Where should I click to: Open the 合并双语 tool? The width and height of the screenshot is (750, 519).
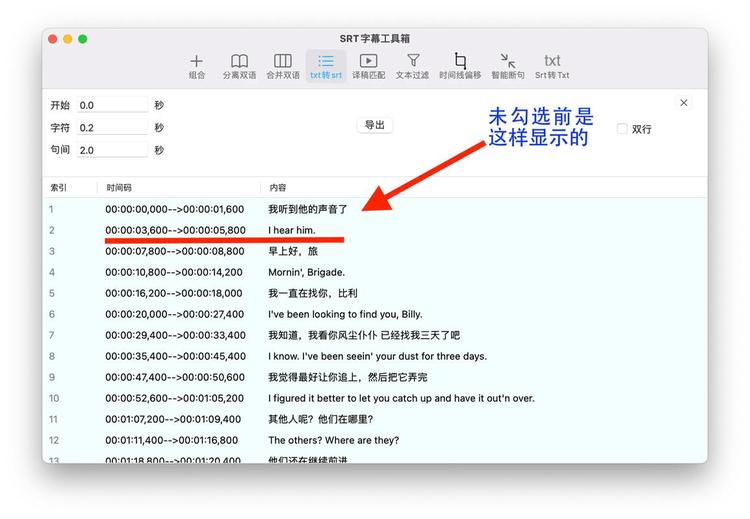tap(283, 66)
